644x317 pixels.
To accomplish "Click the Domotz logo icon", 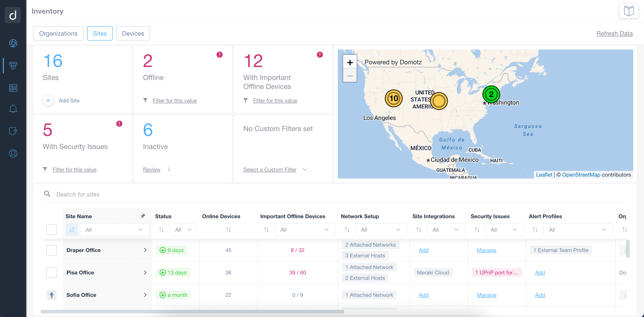I will (x=13, y=15).
